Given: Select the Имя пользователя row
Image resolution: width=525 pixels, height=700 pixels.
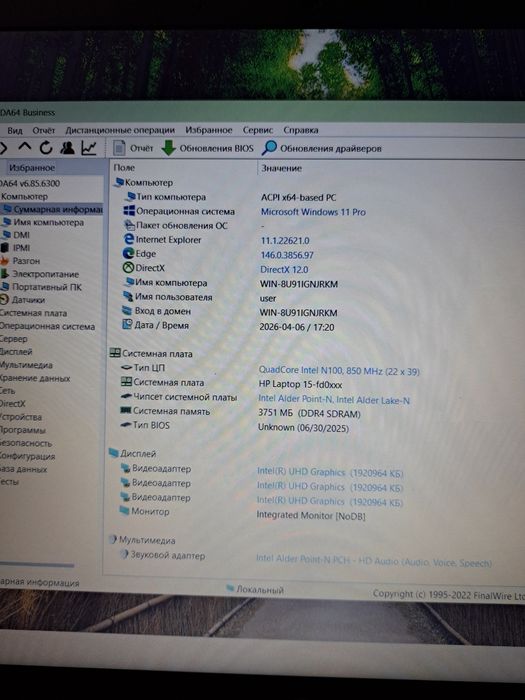Looking at the screenshot, I should (200, 297).
